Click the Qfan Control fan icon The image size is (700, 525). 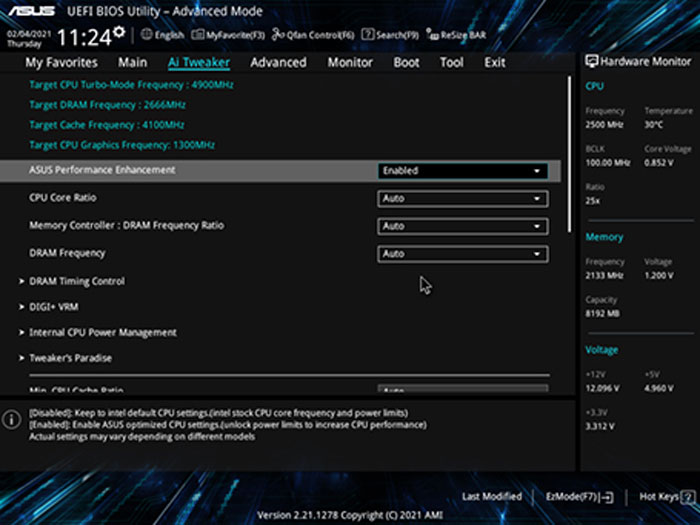278,34
